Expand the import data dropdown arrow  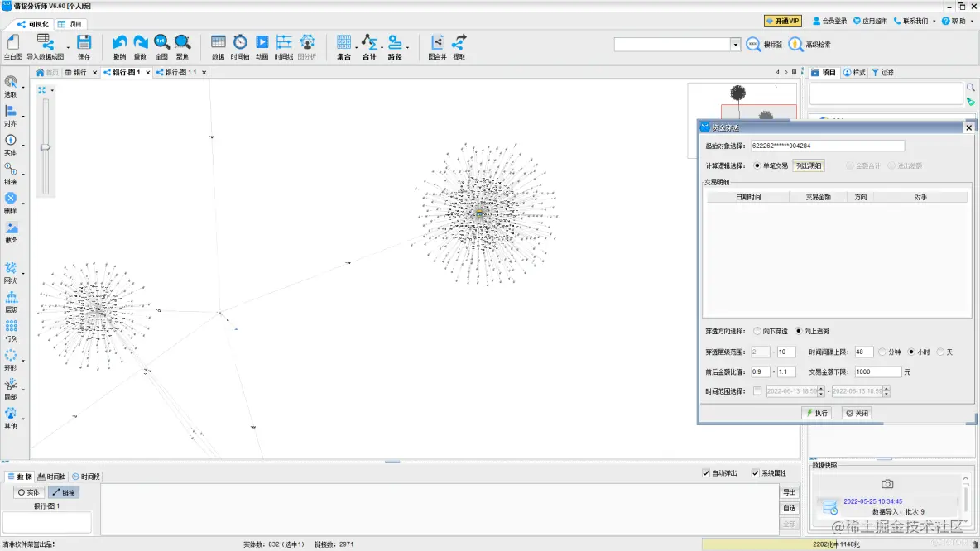[68, 47]
